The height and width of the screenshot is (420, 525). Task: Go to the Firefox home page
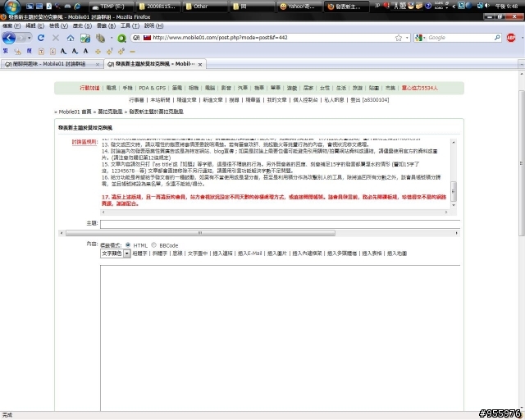pos(71,38)
